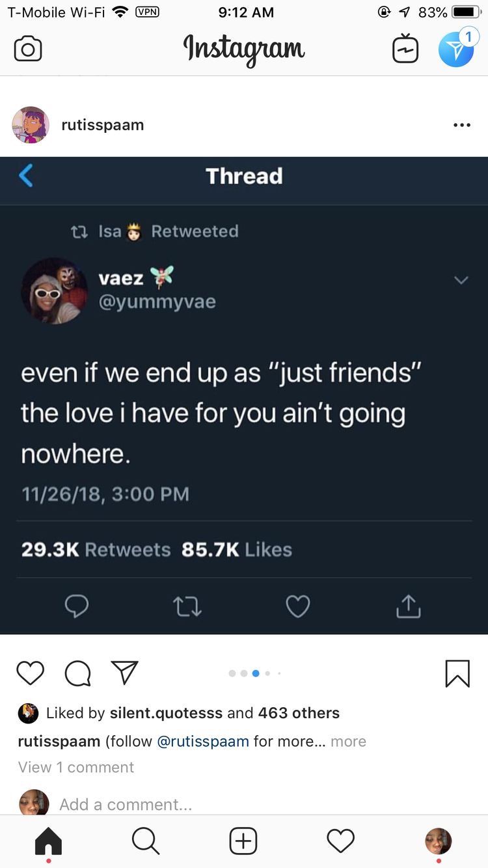Open the rutisspaam username in the post header
This screenshot has height=868, width=488.
pos(103,125)
